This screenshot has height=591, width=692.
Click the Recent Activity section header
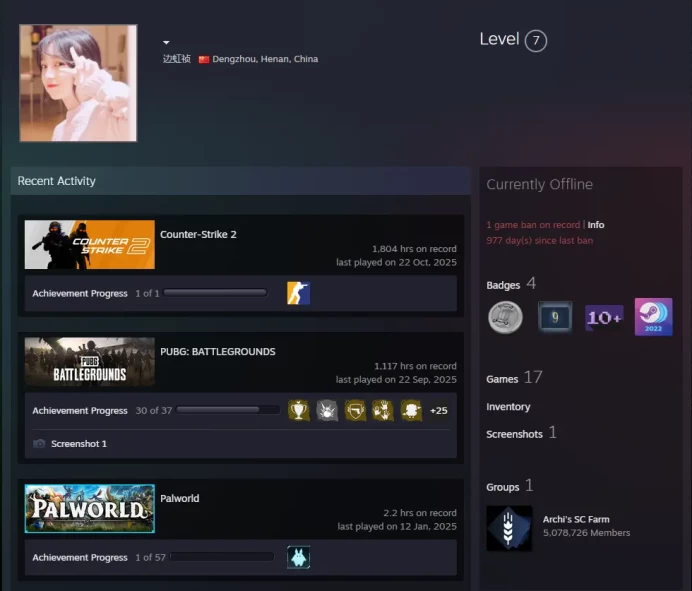pyautogui.click(x=241, y=181)
